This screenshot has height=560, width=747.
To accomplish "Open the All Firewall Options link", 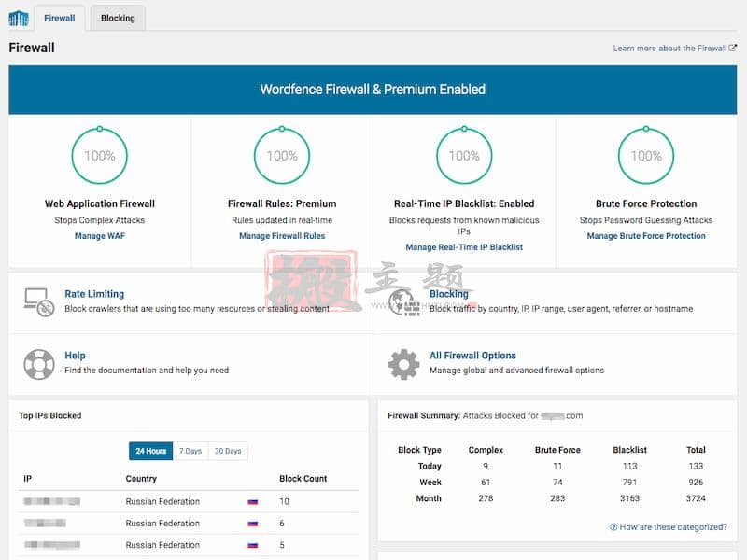I will coord(472,356).
